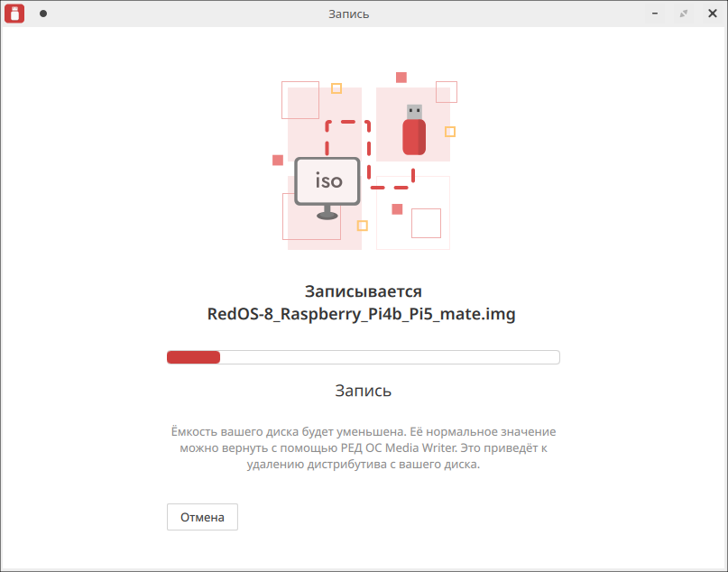Image resolution: width=728 pixels, height=572 pixels.
Task: Click the Записывается heading
Action: tap(363, 291)
